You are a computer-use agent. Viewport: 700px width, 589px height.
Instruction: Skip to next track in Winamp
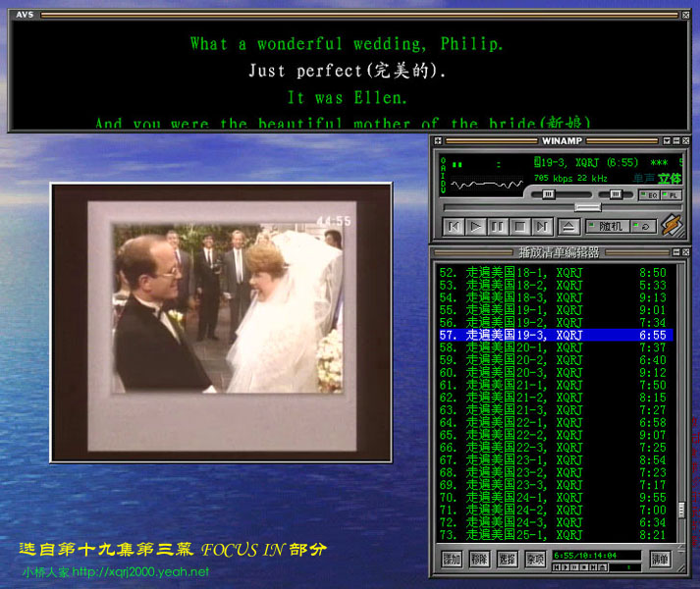(542, 227)
